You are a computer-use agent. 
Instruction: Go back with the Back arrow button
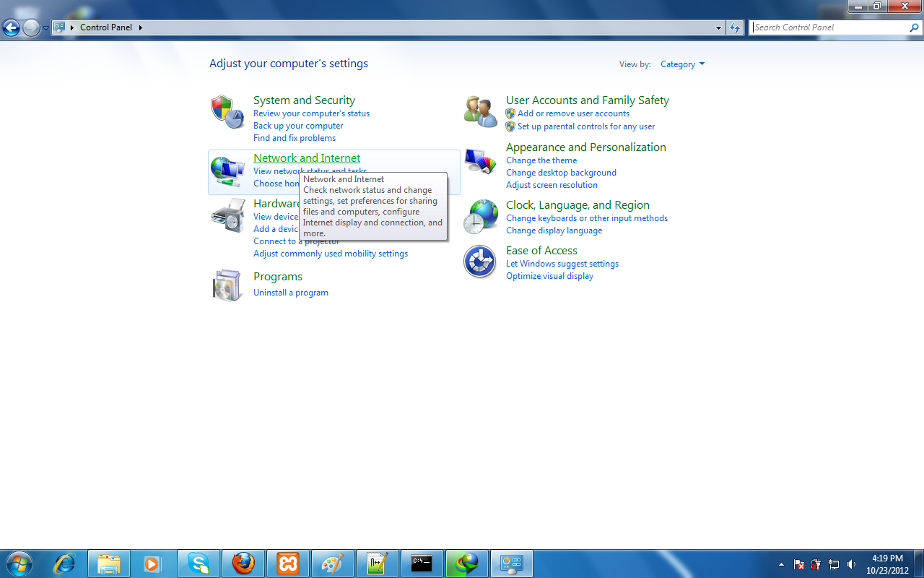click(11, 28)
